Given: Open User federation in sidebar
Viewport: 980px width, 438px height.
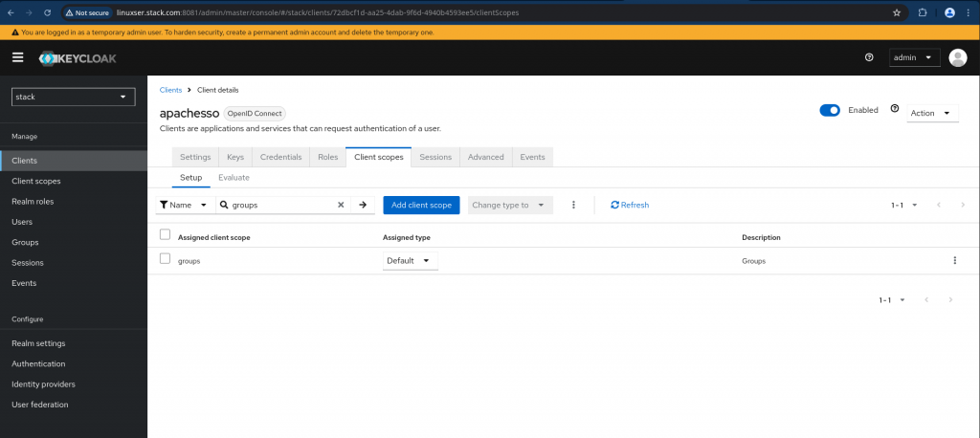Looking at the screenshot, I should coord(74,405).
